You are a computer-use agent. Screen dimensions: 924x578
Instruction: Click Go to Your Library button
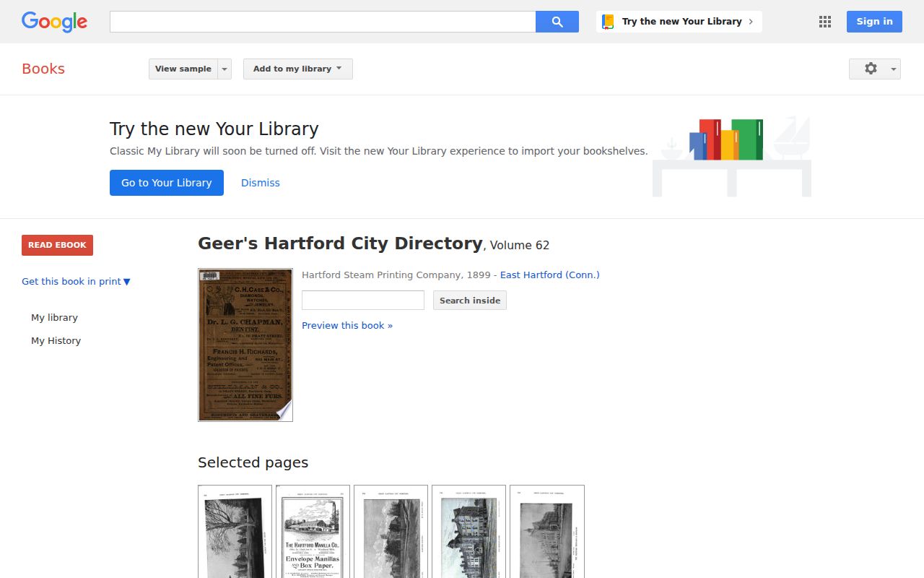coord(167,183)
